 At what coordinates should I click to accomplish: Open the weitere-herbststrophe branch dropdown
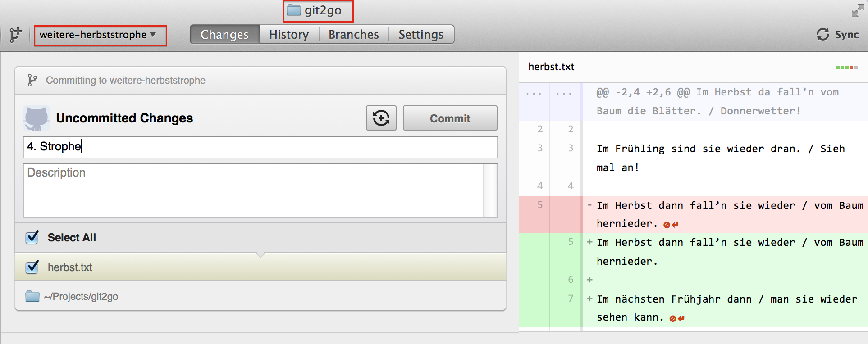point(100,35)
